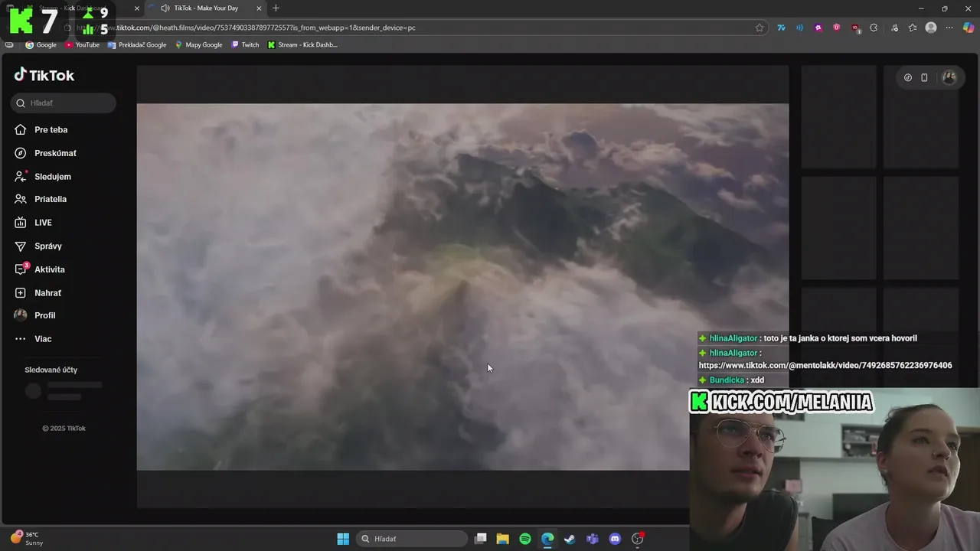Open Prekladač Google bookmark
Screen dimensions: 980x551
(x=137, y=45)
